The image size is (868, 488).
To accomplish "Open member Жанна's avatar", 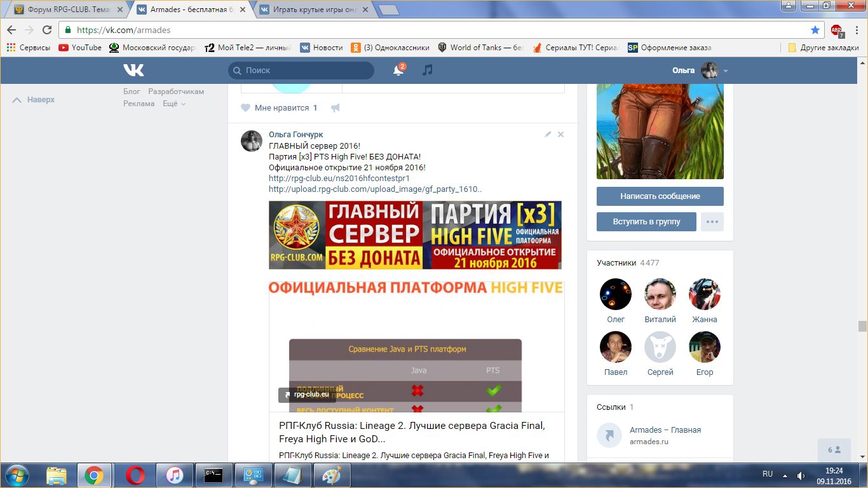I will tap(705, 294).
